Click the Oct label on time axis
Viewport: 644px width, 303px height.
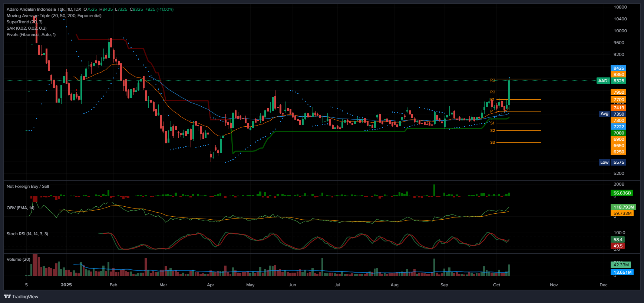[x=496, y=285]
